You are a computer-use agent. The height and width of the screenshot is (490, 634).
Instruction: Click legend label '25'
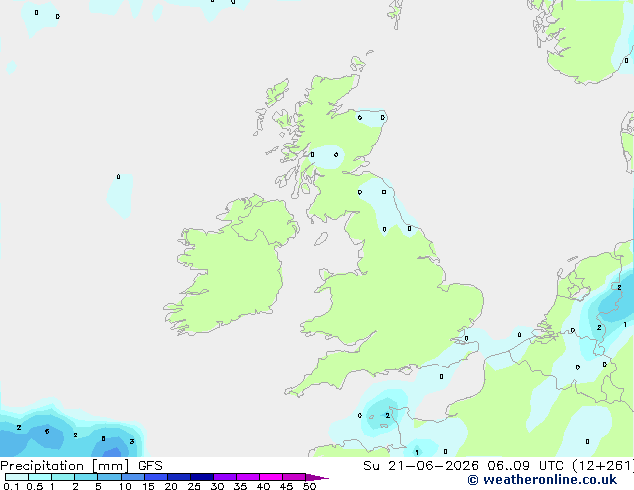click(x=194, y=486)
